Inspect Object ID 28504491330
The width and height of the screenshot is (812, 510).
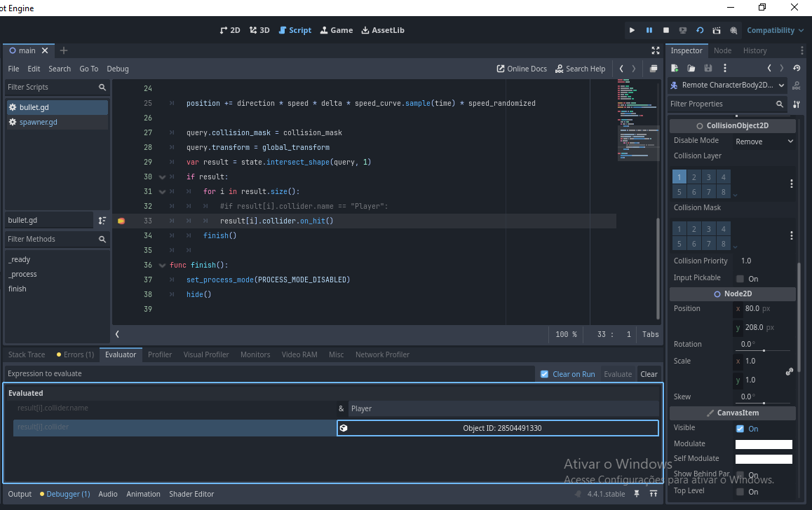(498, 428)
